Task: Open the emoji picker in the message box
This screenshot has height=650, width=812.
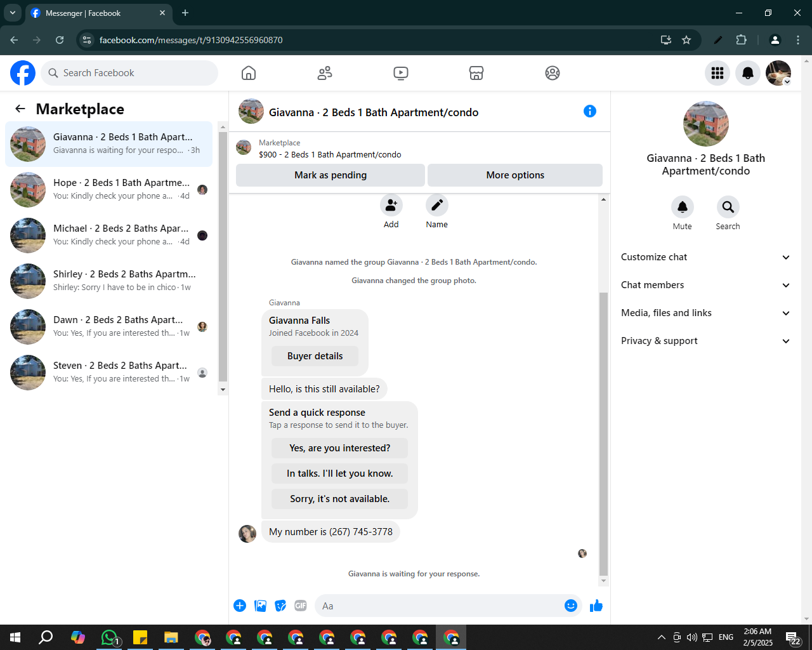Action: click(571, 606)
